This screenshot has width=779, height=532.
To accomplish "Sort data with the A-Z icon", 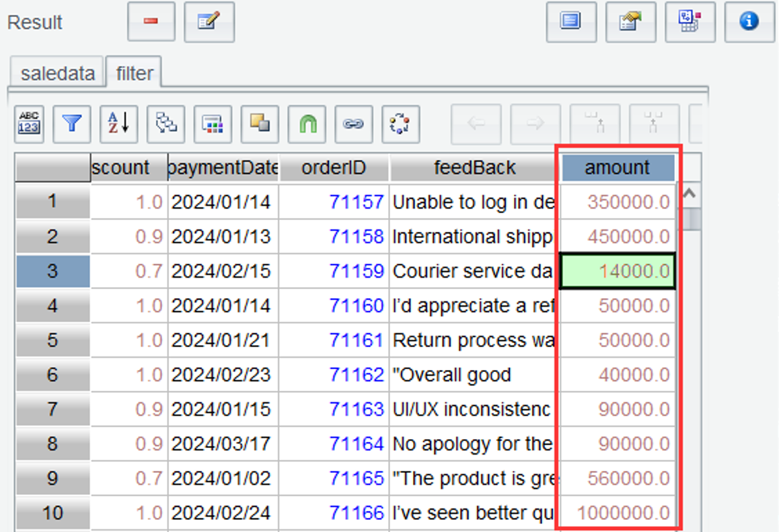I will point(118,124).
